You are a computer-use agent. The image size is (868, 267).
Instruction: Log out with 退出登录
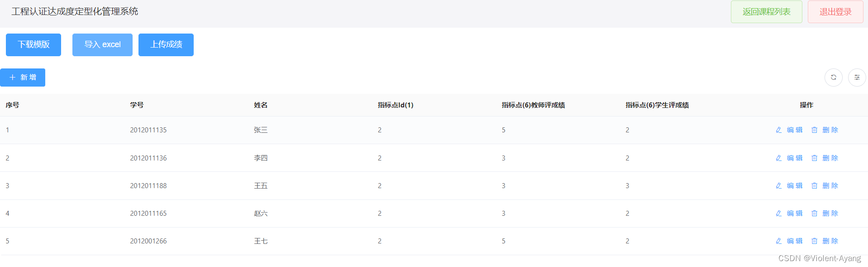tap(835, 12)
